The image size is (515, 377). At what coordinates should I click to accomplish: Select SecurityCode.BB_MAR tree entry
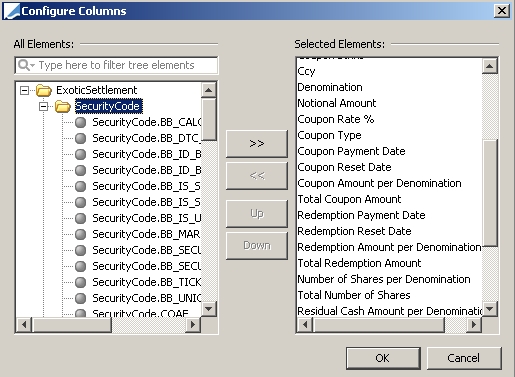coord(147,234)
